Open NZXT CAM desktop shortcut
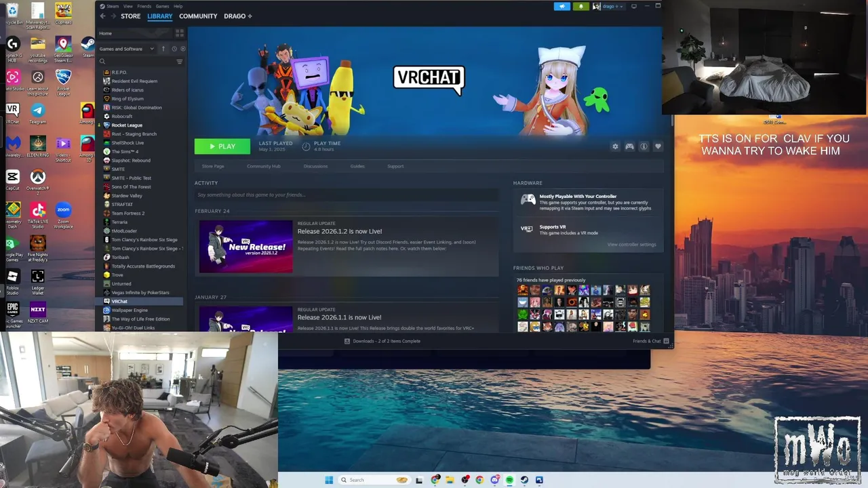Viewport: 868px width, 488px height. click(38, 312)
